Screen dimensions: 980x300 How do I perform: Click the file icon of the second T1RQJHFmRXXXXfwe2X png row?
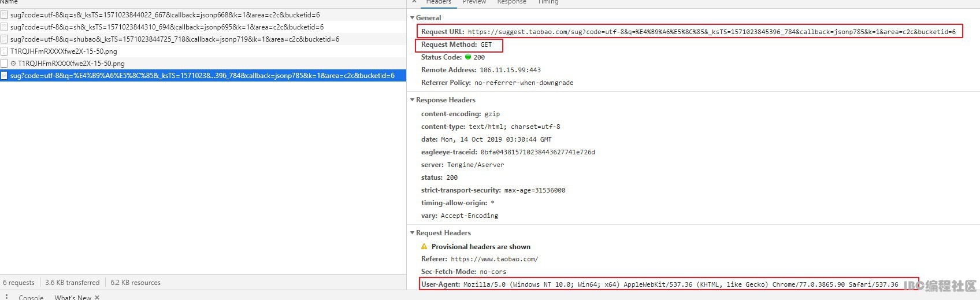coord(4,64)
